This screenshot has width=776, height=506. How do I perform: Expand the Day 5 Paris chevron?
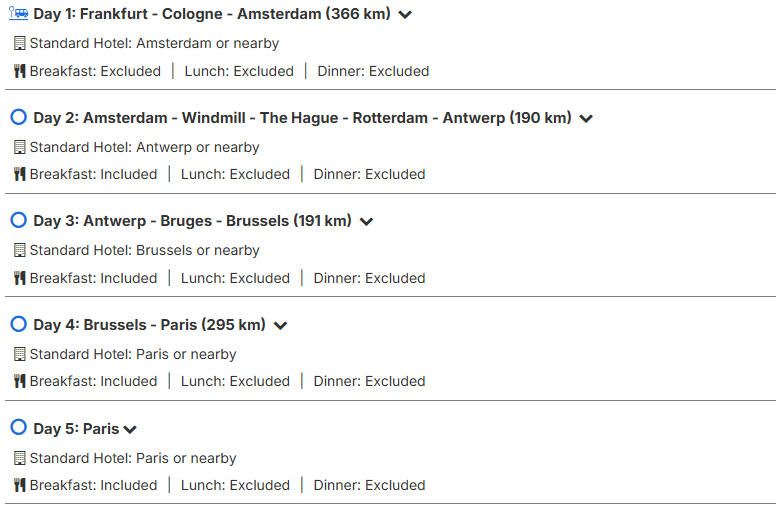pyautogui.click(x=130, y=430)
